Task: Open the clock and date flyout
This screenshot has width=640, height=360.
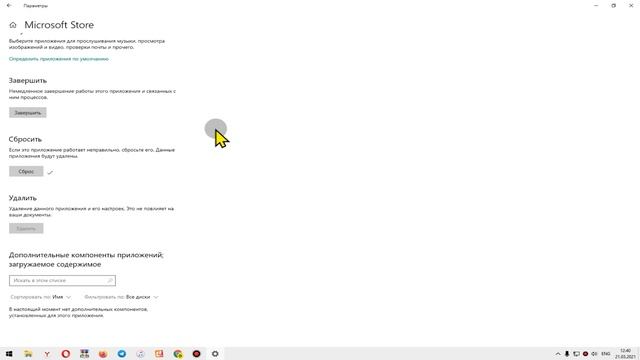Action: point(625,353)
